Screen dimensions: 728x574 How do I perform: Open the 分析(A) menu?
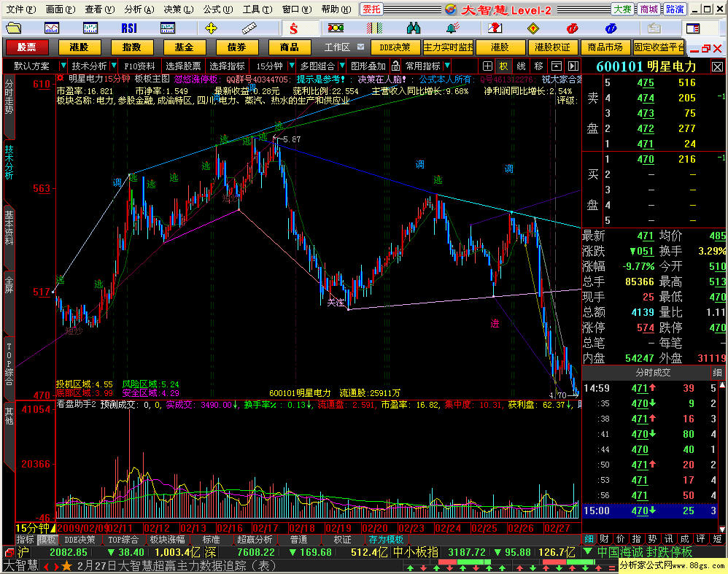click(139, 9)
